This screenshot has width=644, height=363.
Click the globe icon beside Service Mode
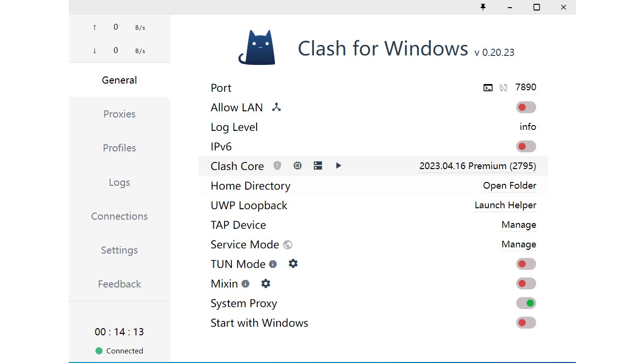tap(287, 245)
